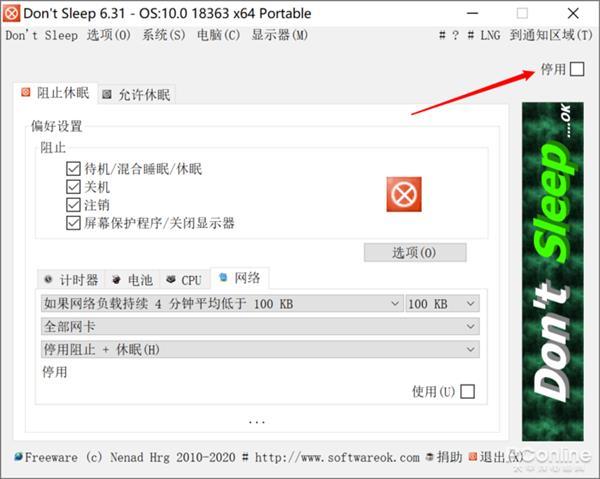The height and width of the screenshot is (479, 600).
Task: Open the 系统(S) menu
Action: click(164, 35)
